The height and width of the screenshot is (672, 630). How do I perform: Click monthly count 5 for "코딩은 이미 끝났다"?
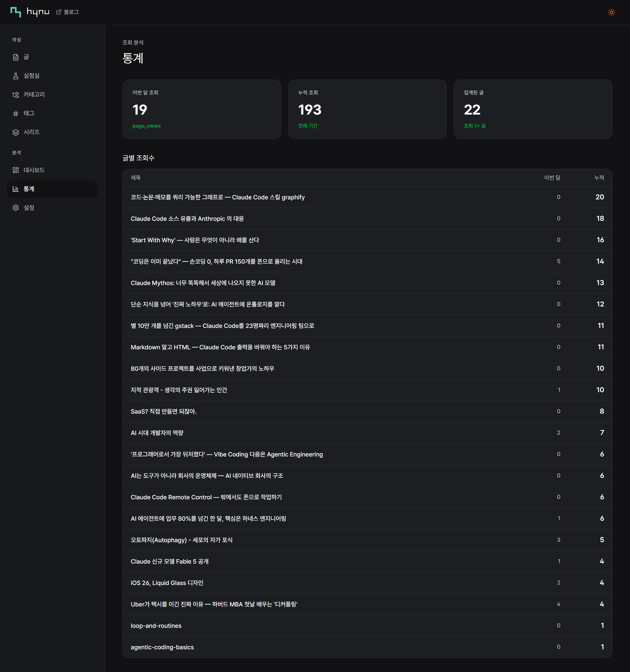559,261
